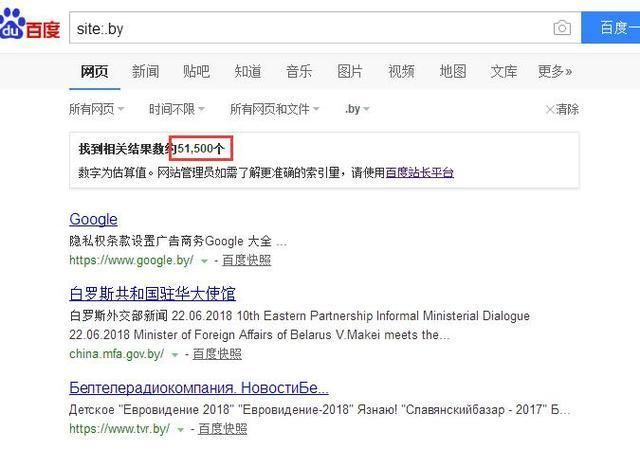Switch to the 新闻 tab
Screen dimensions: 640x449
pos(145,72)
